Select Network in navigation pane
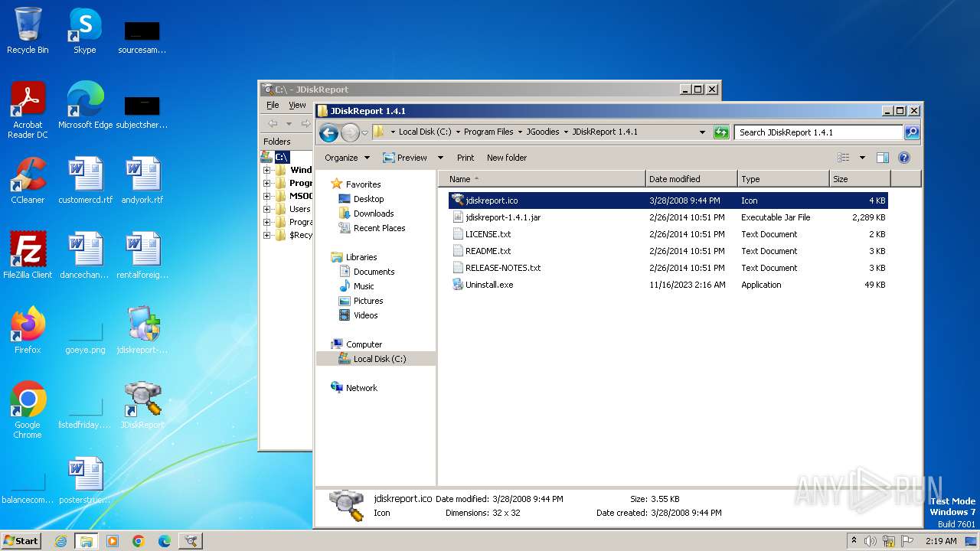 click(361, 388)
